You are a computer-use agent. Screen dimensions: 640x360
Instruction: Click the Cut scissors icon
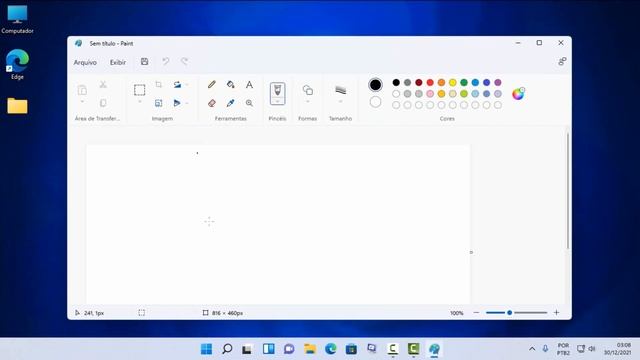click(x=103, y=84)
